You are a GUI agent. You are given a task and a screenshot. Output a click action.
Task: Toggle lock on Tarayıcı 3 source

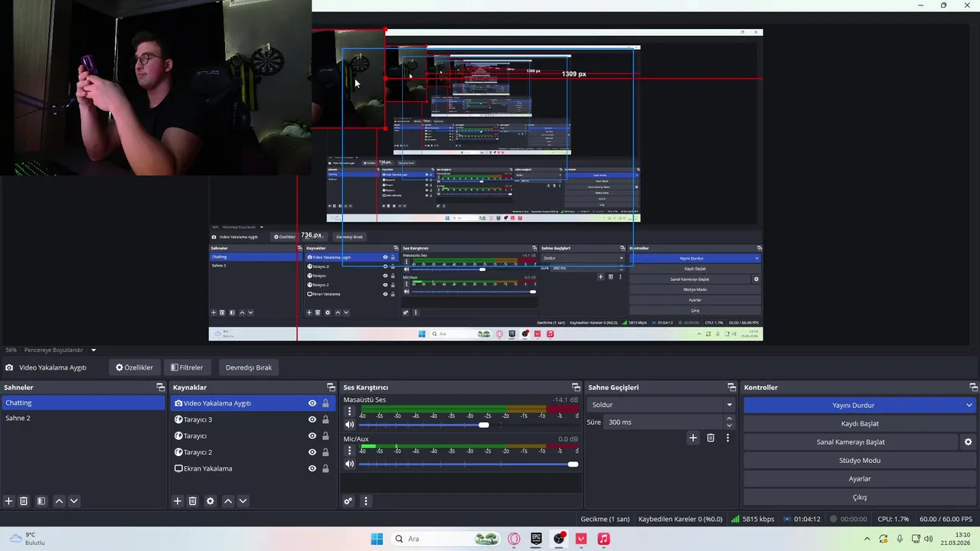tap(325, 419)
